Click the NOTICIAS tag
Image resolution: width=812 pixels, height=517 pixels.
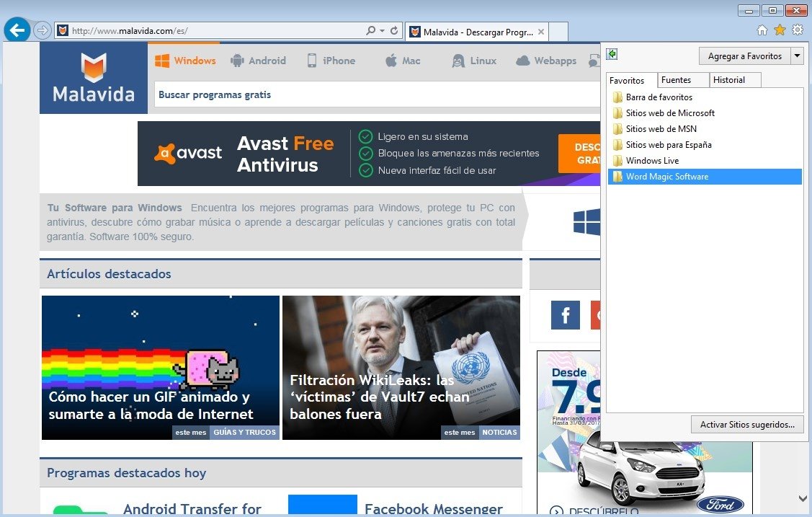click(499, 432)
